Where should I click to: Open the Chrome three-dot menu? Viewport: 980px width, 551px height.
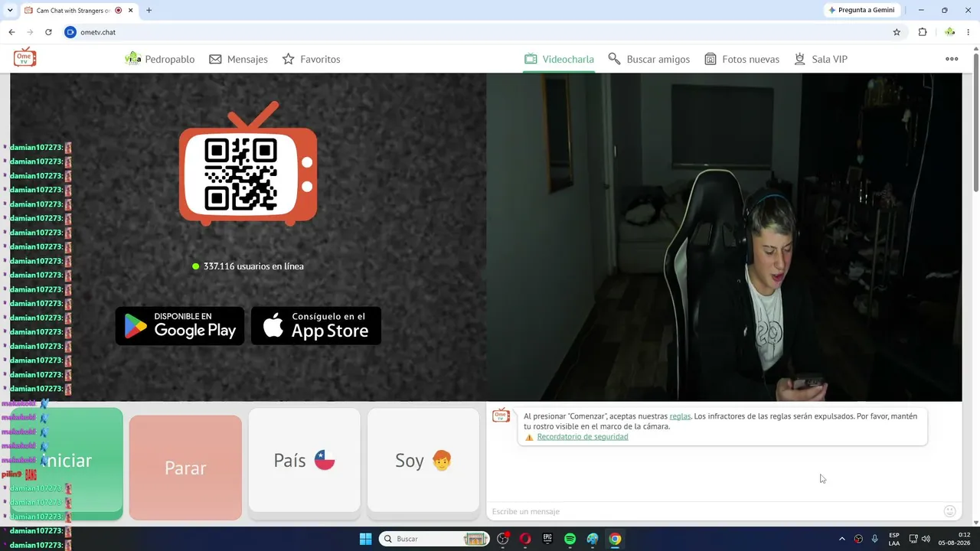tap(969, 32)
